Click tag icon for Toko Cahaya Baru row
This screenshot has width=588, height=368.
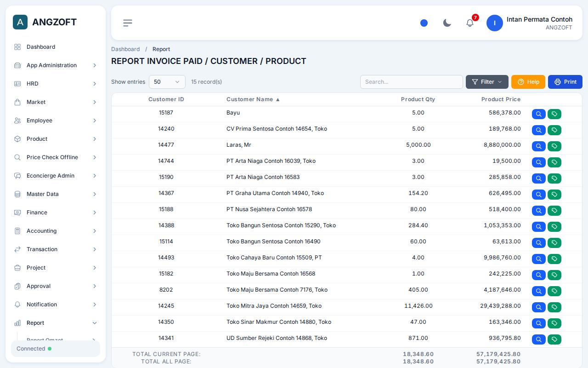554,259
